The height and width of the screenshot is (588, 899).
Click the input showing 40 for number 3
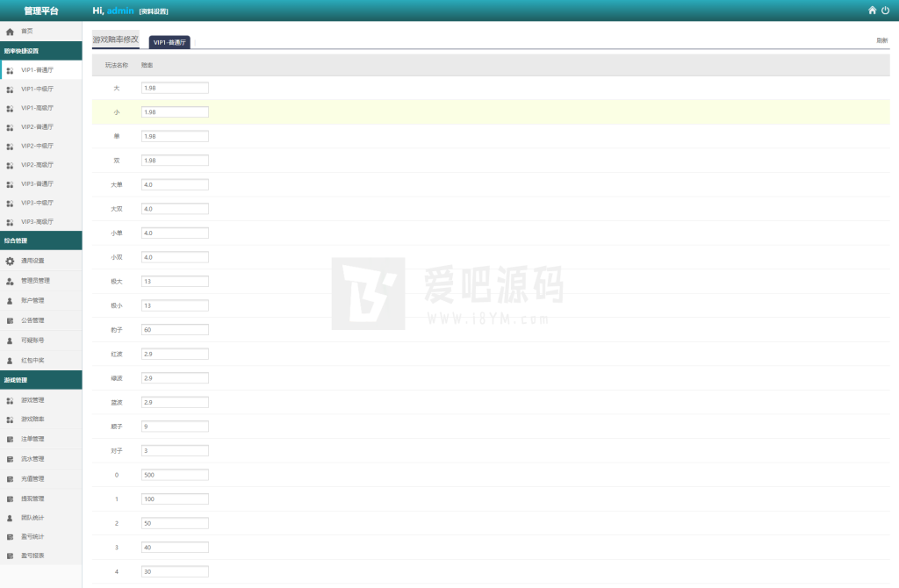175,548
